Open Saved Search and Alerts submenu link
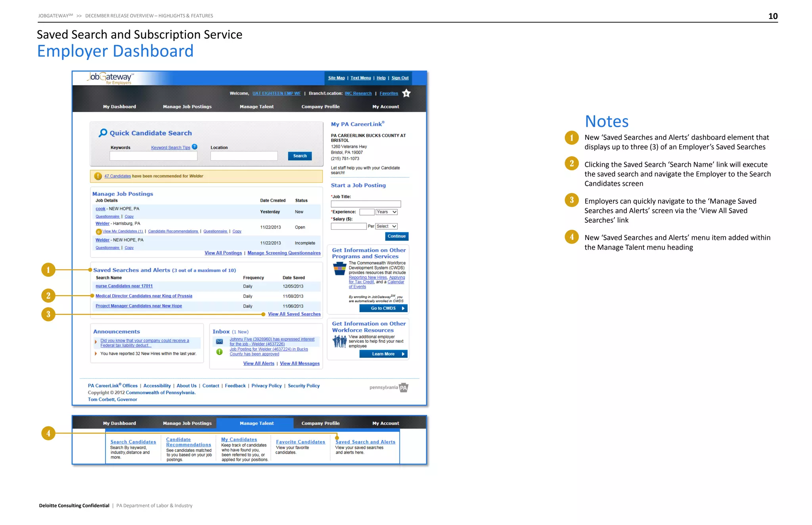 pyautogui.click(x=366, y=442)
